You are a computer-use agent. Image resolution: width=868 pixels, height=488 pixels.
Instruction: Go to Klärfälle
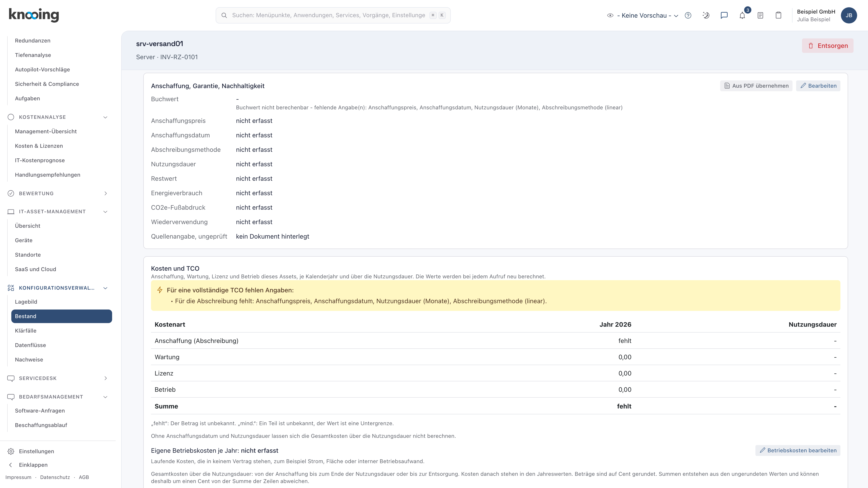click(26, 331)
